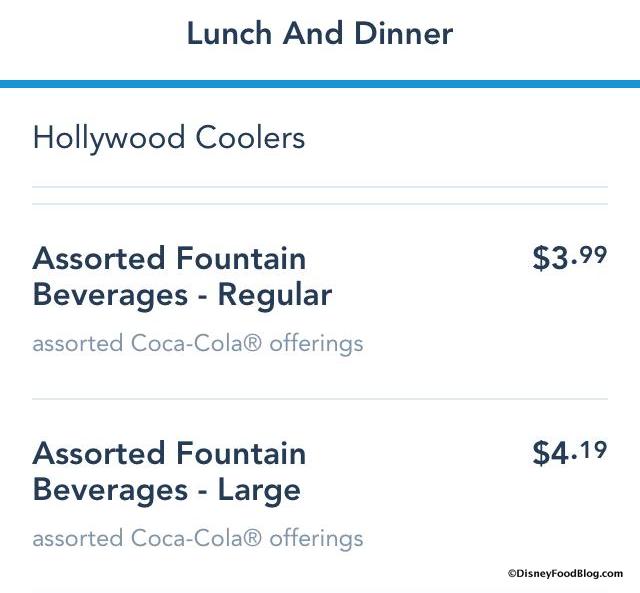Click the superscript 99 cents on the Regular price
Image resolution: width=640 pixels, height=593 pixels.
tap(593, 254)
